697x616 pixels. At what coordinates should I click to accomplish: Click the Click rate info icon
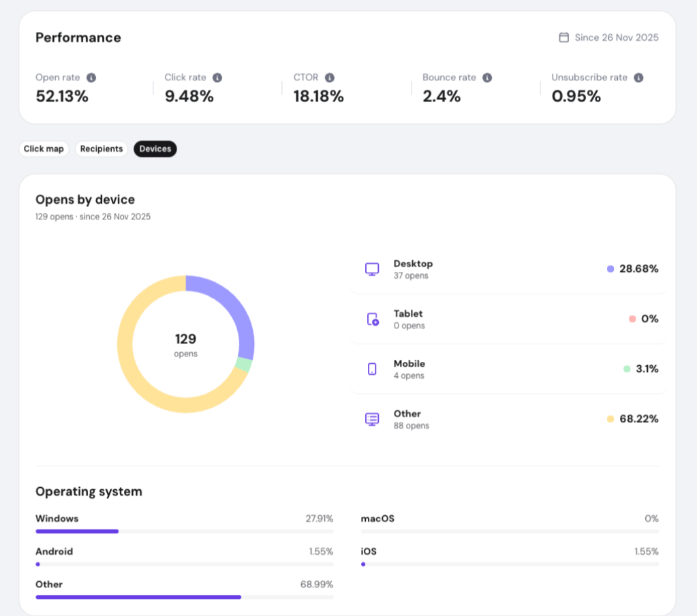(x=217, y=78)
